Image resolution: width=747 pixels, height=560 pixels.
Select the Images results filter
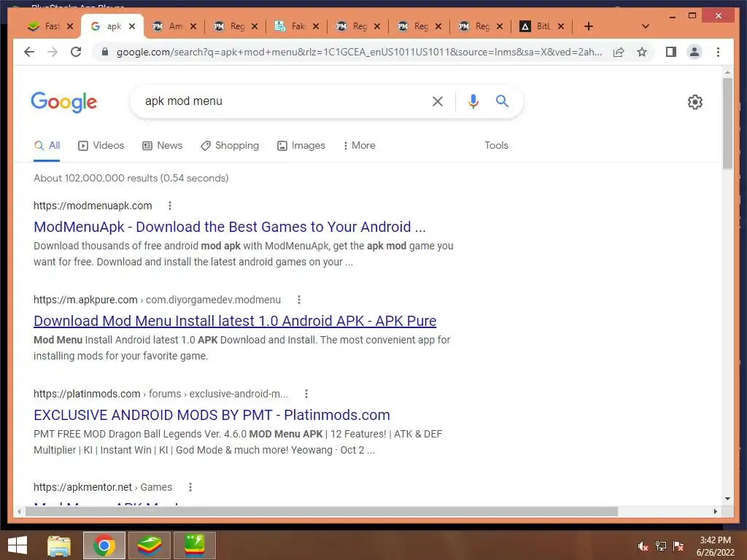tap(301, 145)
